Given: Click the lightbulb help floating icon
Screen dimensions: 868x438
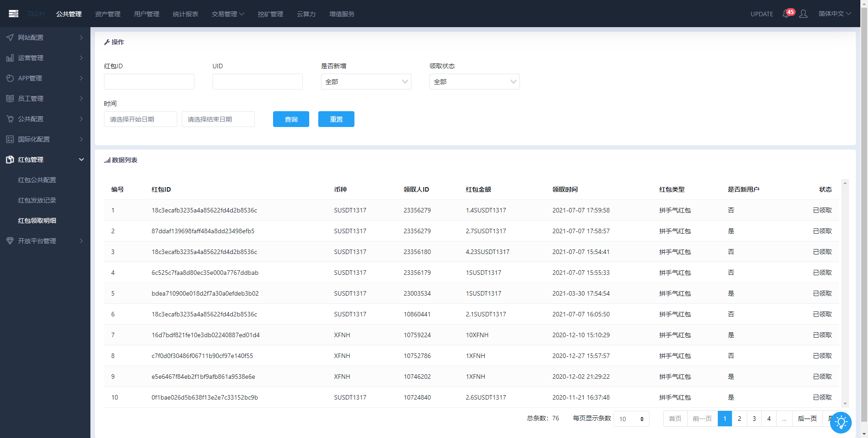Looking at the screenshot, I should point(841,422).
